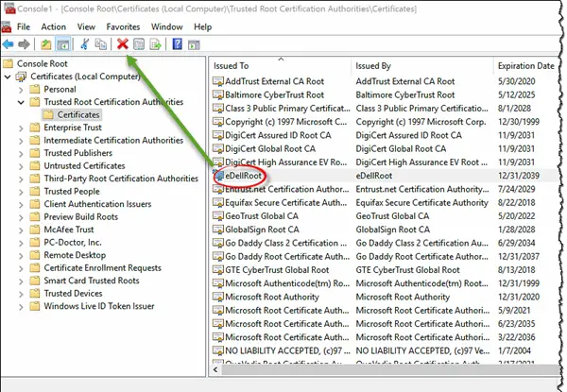567x392 pixels.
Task: Expand Third-Party Root Certification Authorities
Action: [21, 179]
